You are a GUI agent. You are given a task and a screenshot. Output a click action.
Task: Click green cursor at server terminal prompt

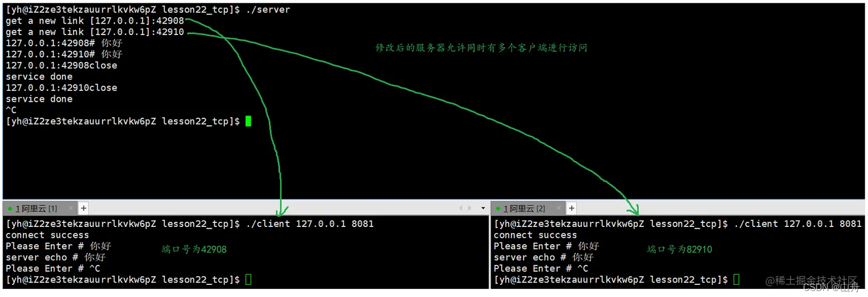tap(248, 121)
